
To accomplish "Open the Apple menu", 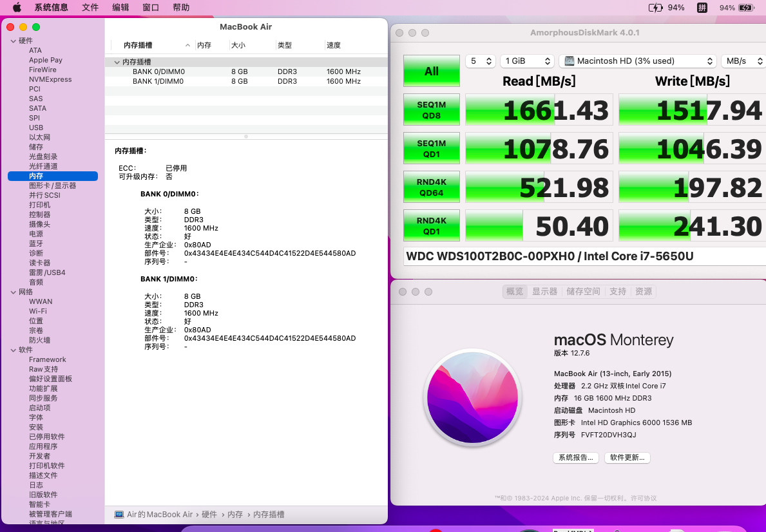I will (x=17, y=7).
